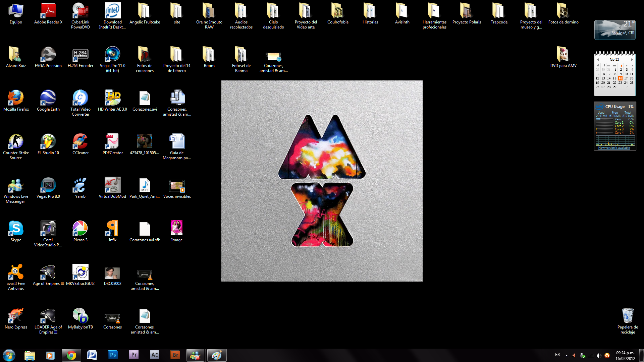Image resolution: width=644 pixels, height=362 pixels.
Task: Select day 16 in calendar gadget
Action: [620, 78]
